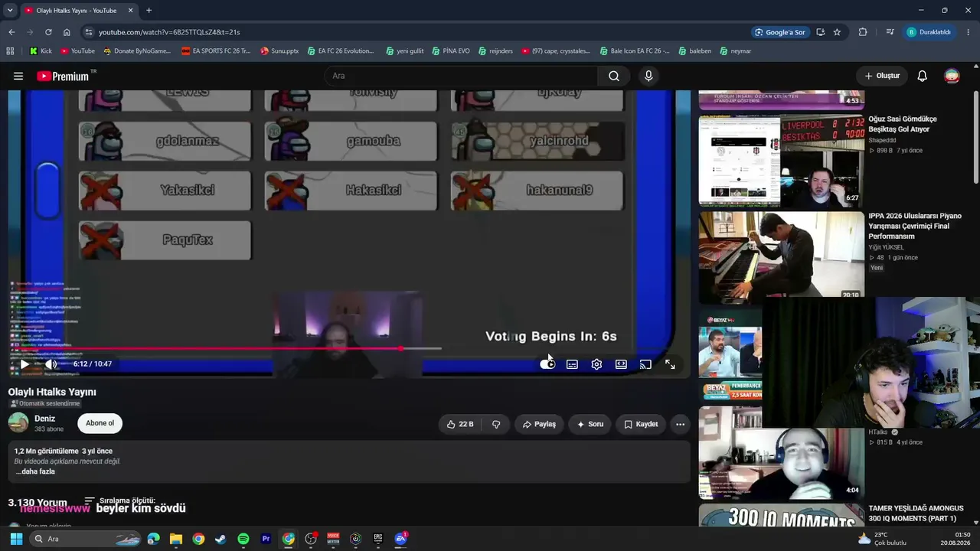Dislike the video with the thumbs-down
980x551 pixels.
tap(496, 424)
